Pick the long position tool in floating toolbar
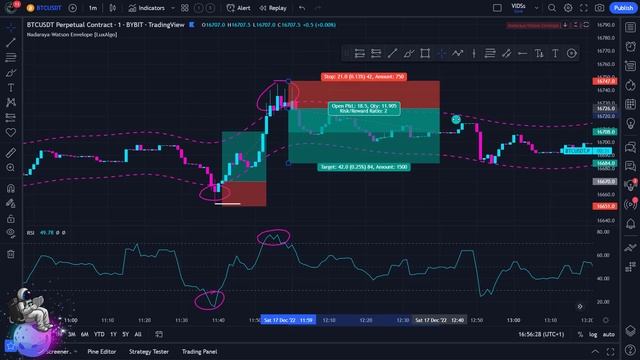The height and width of the screenshot is (360, 640). coord(359,53)
